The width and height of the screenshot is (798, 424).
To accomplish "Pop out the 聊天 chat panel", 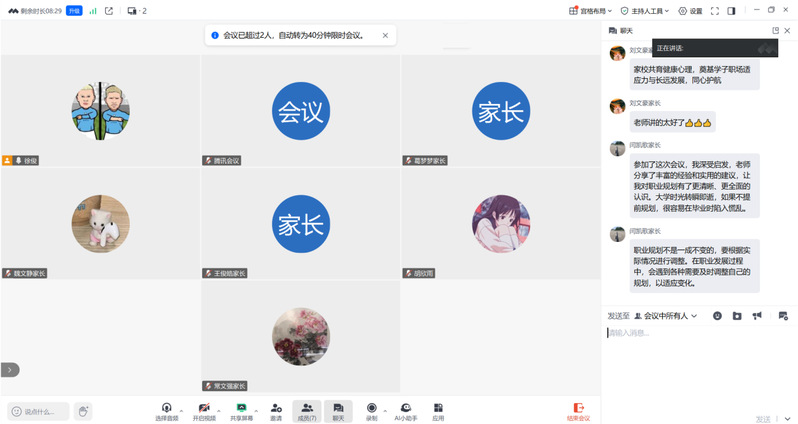I will [775, 31].
